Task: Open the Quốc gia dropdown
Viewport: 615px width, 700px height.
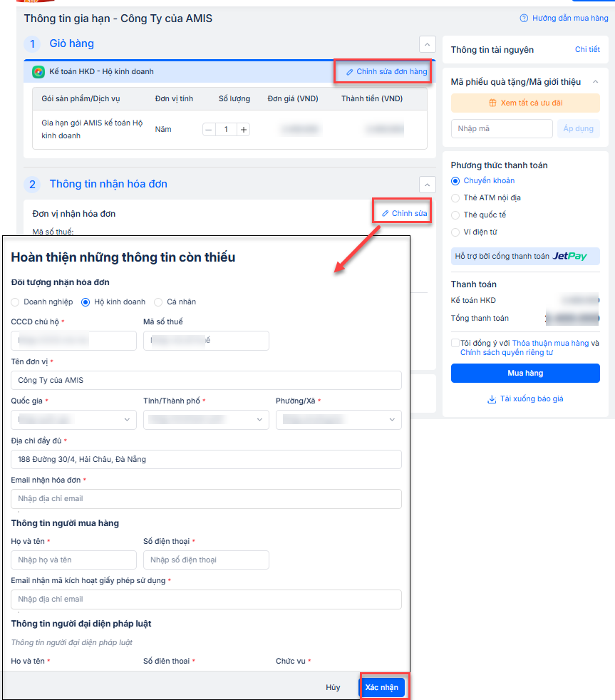Action: 73,420
